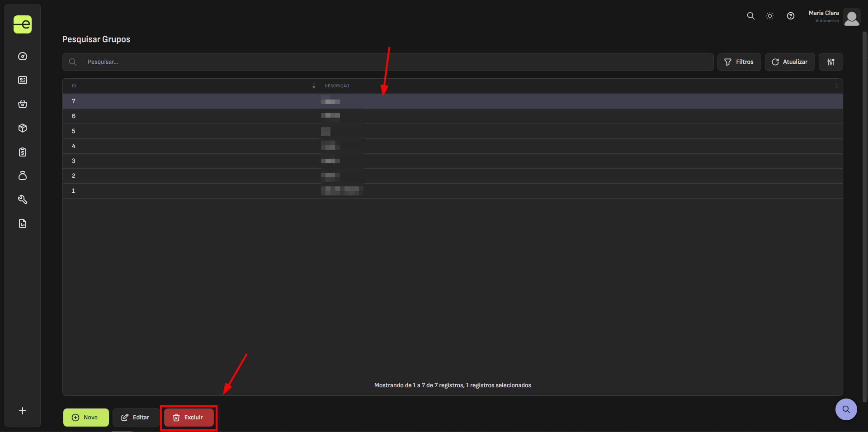868x432 pixels.
Task: Click the Novo button
Action: pyautogui.click(x=86, y=418)
